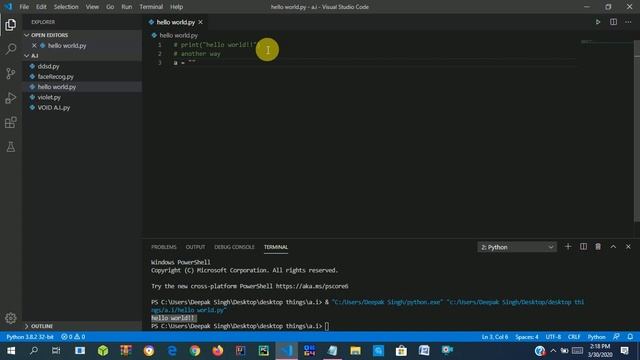Open the terminal selector dropdown 2: Python
The height and width of the screenshot is (360, 640).
click(x=517, y=247)
